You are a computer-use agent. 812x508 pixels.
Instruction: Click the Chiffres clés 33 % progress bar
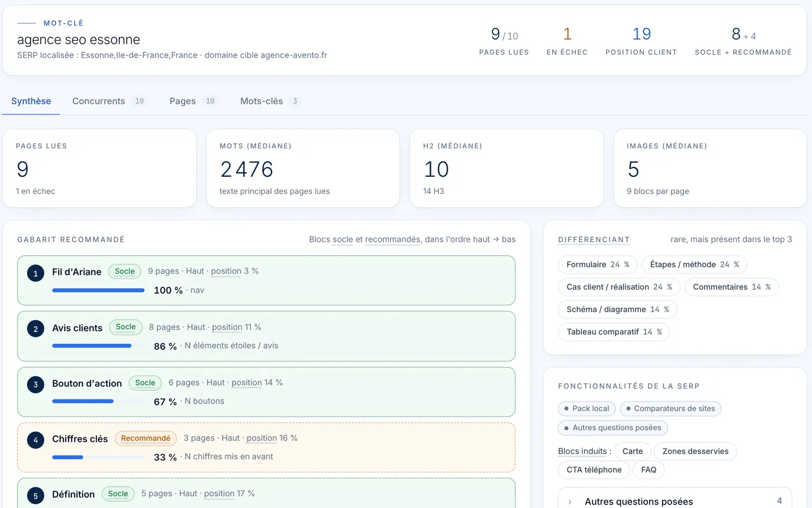point(98,457)
